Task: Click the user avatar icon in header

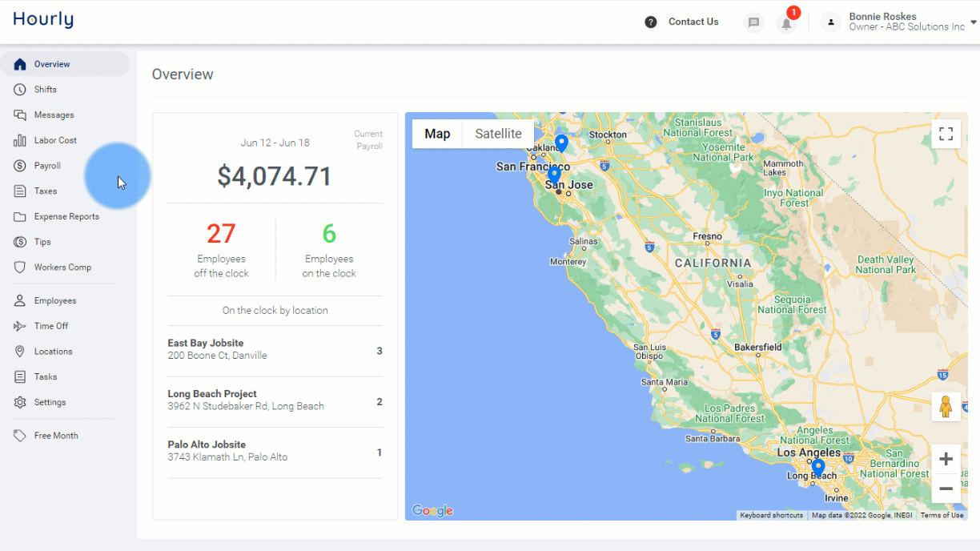Action: [831, 22]
